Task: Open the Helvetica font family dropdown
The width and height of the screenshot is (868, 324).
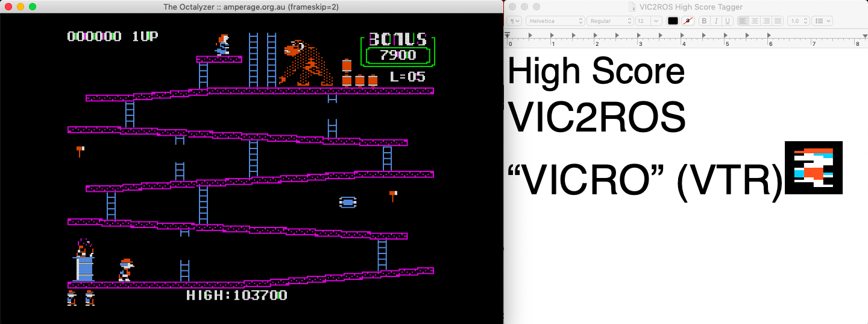Action: click(x=555, y=21)
